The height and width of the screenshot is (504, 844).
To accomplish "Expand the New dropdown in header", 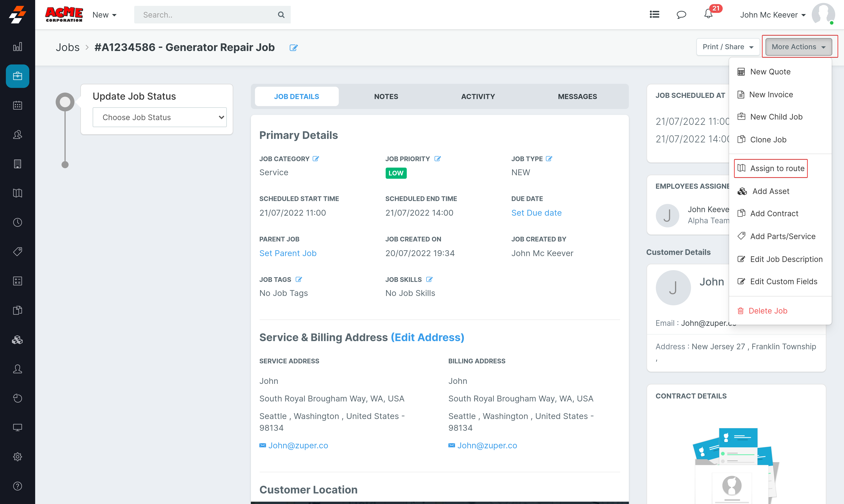I will coord(104,15).
